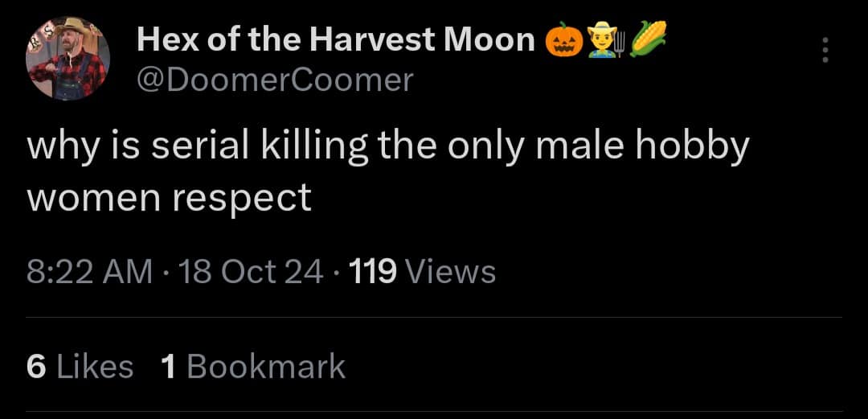Image resolution: width=868 pixels, height=419 pixels.
Task: Click the number 1 bookmark count
Action: pyautogui.click(x=168, y=367)
